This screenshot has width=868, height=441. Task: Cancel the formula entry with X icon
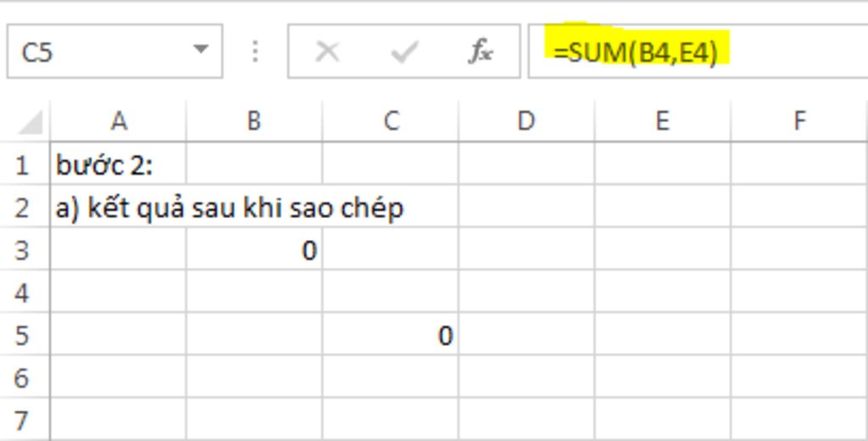point(327,52)
